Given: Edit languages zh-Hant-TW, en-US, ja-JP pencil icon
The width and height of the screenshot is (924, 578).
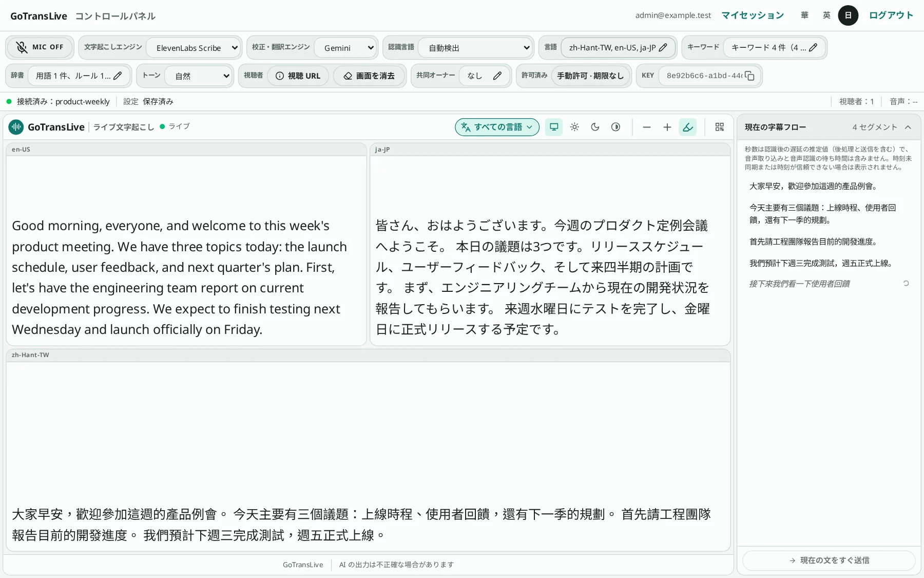Looking at the screenshot, I should tap(663, 47).
